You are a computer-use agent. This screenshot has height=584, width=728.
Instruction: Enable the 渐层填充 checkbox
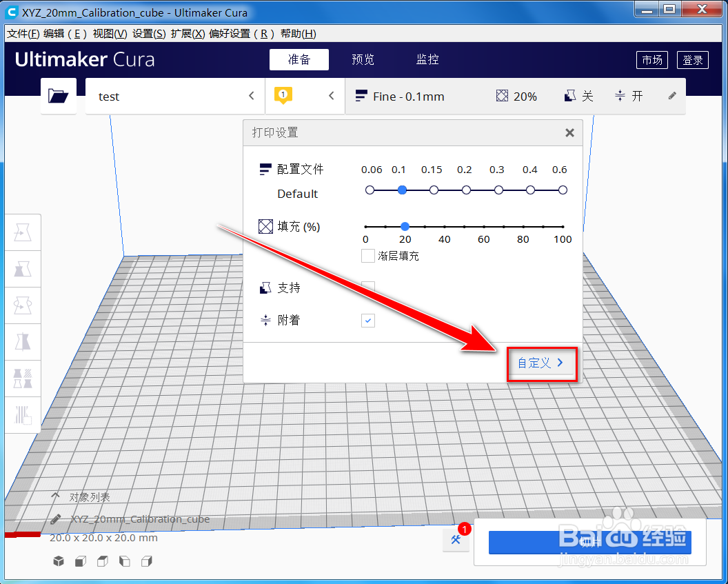coord(367,256)
